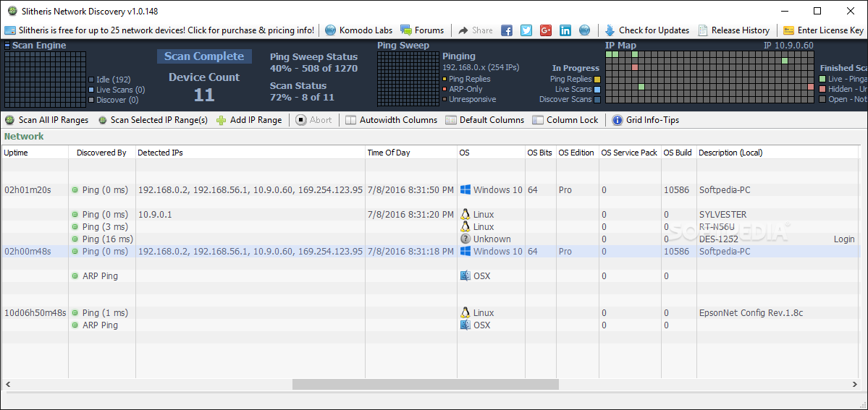Open Komodo Labs website
Screen dimensions: 868x410
[359, 30]
